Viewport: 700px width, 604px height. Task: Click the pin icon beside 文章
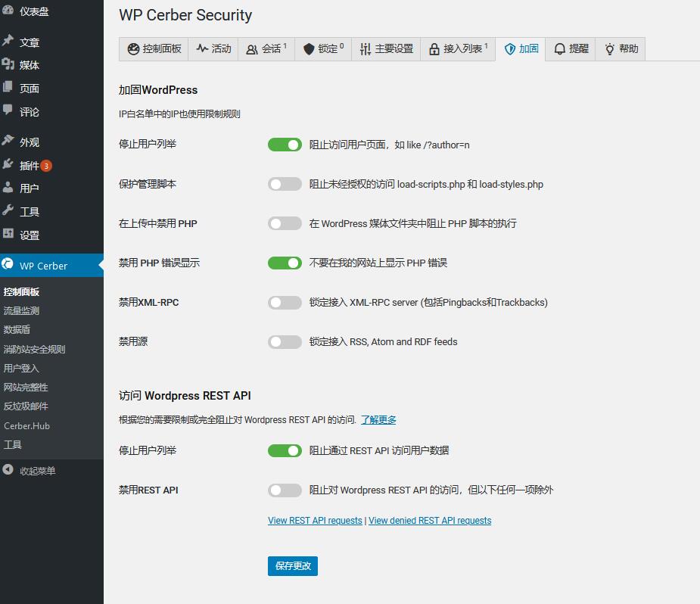point(8,41)
